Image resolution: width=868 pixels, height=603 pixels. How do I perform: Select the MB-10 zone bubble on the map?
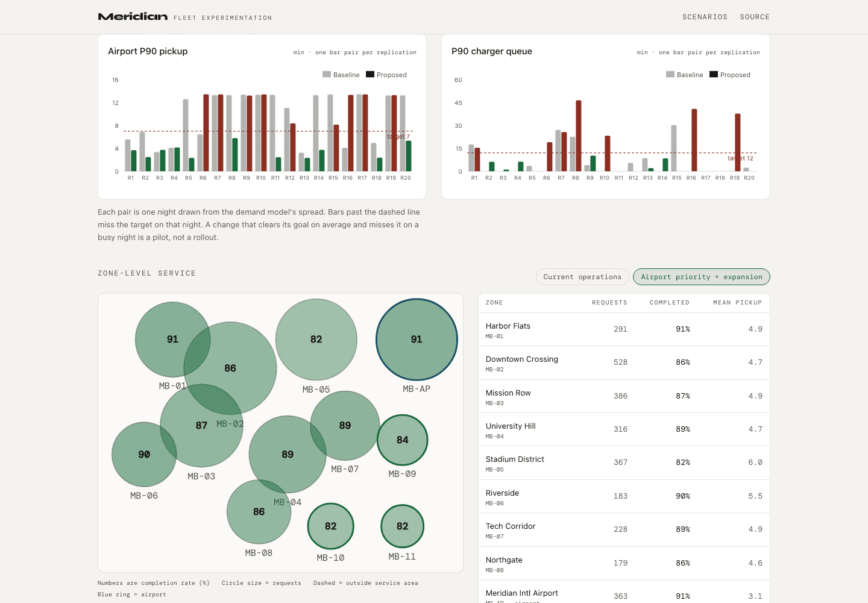pos(331,526)
